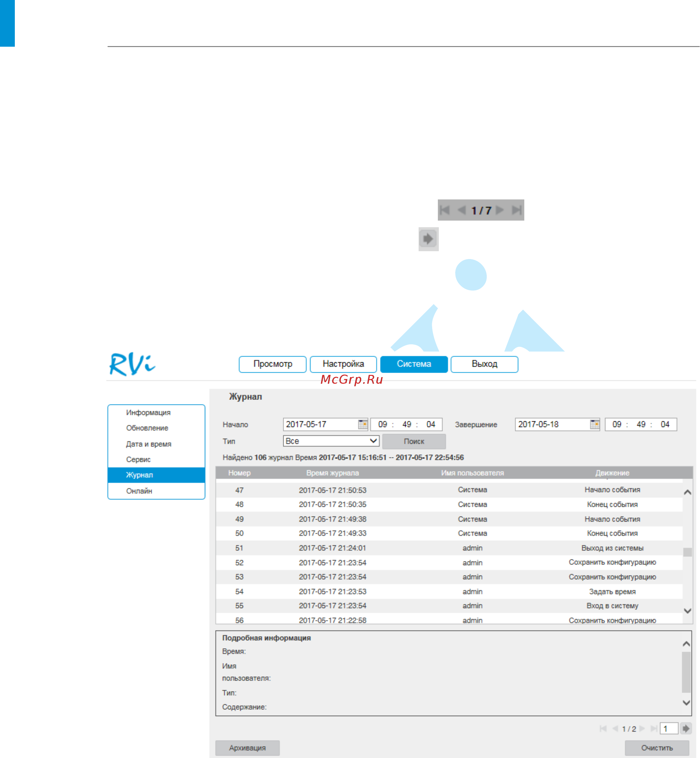Click the start time minutes field
This screenshot has height=758, width=700.
click(407, 424)
